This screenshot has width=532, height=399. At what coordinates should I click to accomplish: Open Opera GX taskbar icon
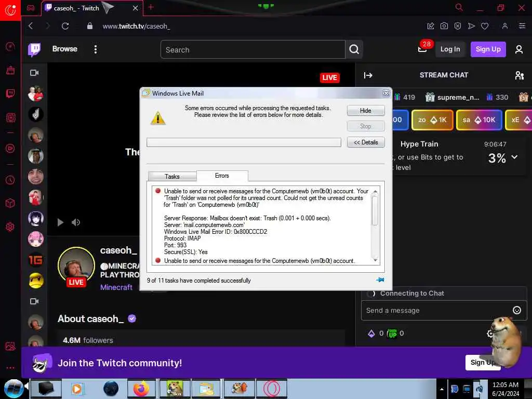point(271,389)
